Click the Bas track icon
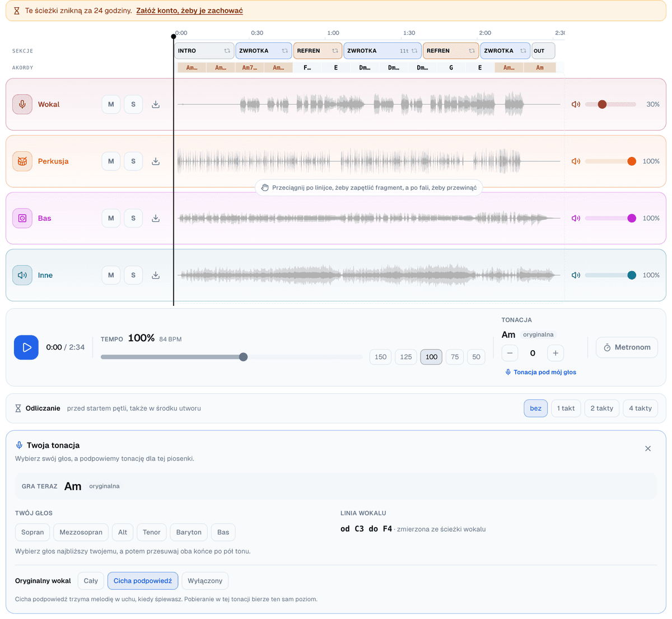This screenshot has height=619, width=672. pos(22,218)
